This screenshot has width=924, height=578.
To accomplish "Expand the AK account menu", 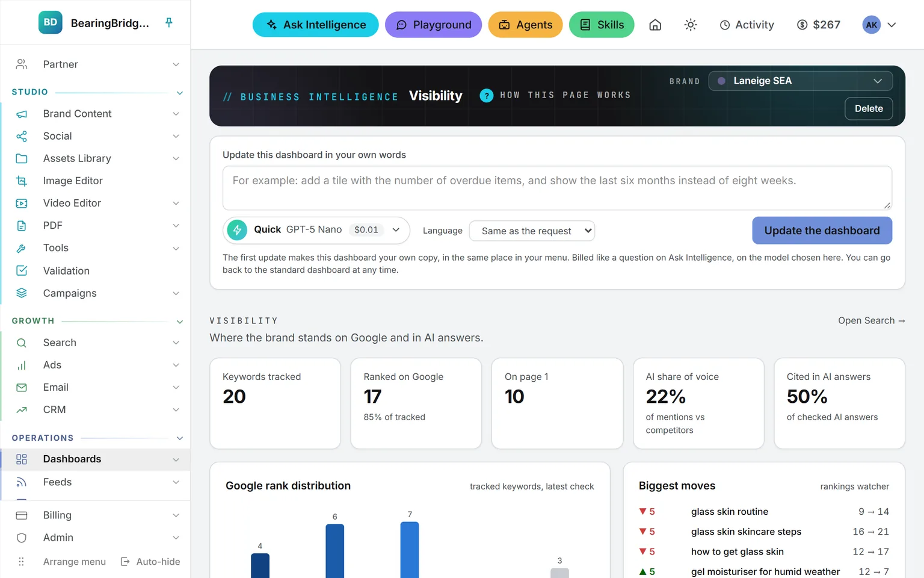I will (x=879, y=25).
